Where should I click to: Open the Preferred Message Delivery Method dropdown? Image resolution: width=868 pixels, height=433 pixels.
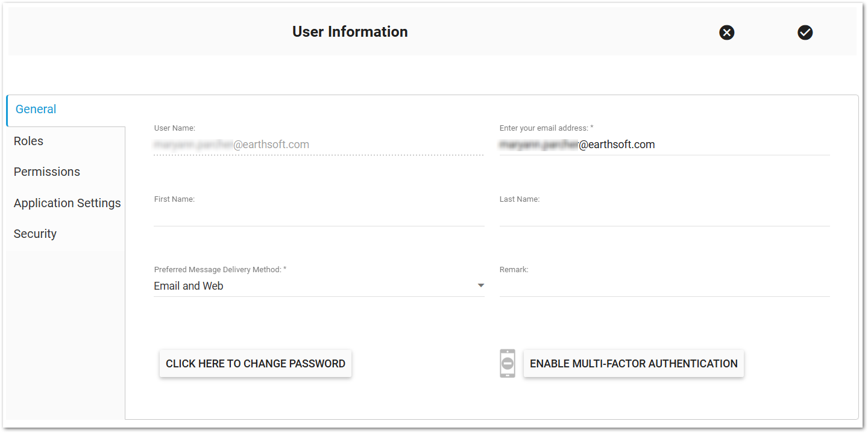319,285
